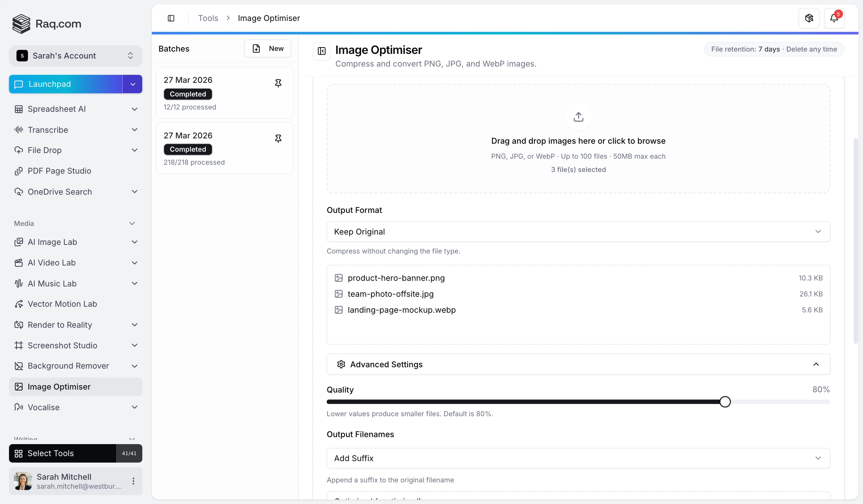Select Vector Motion Lab from sidebar

click(62, 304)
